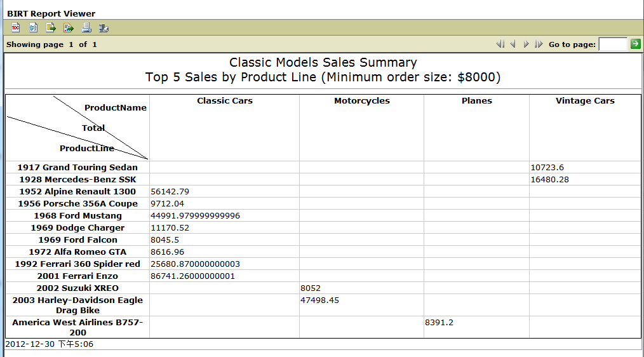
Task: Click the value 86741.26000000001
Action: click(x=192, y=276)
